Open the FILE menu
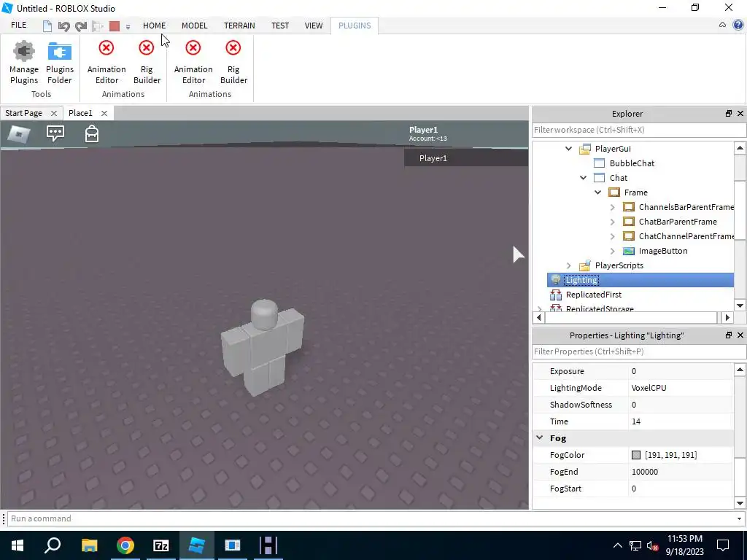The height and width of the screenshot is (560, 747). point(18,26)
